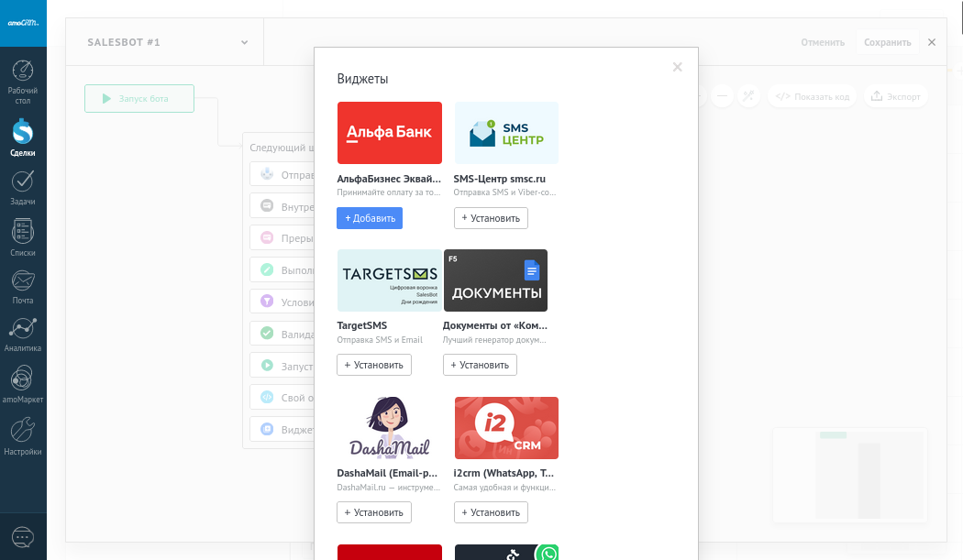The image size is (963, 560).
Task: Install the DashaMail widget
Action: pyautogui.click(x=374, y=512)
